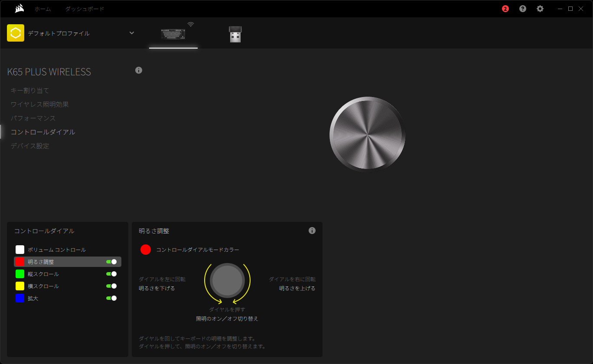This screenshot has height=364, width=593.
Task: Click the yellow swatch for 横スクロール
Action: coord(20,286)
